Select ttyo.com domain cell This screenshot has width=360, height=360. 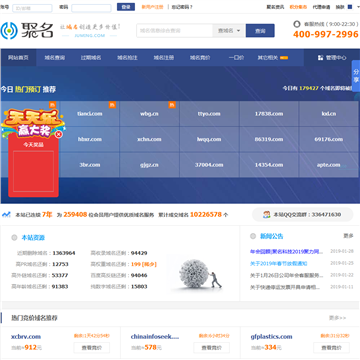(x=209, y=114)
